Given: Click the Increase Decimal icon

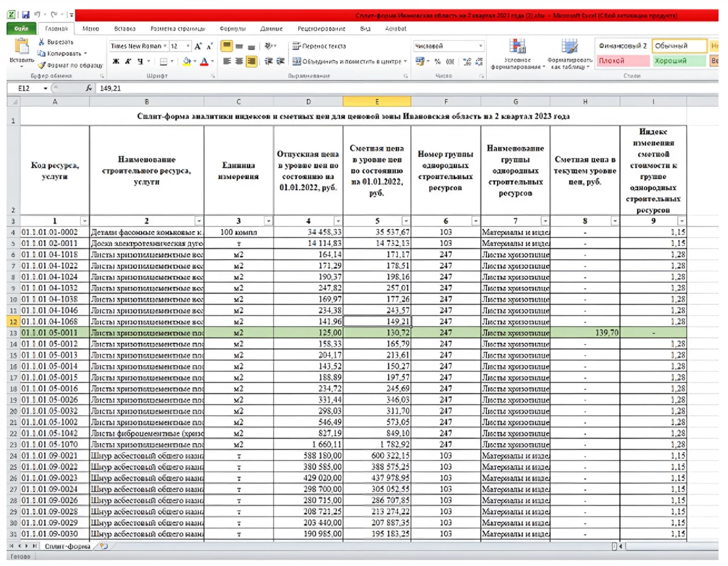Looking at the screenshot, I should (x=467, y=61).
